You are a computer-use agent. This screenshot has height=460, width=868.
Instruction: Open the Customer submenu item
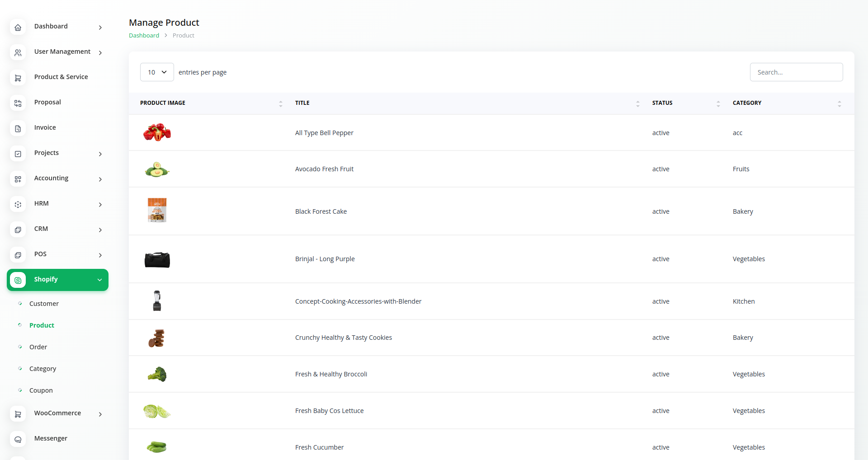44,304
